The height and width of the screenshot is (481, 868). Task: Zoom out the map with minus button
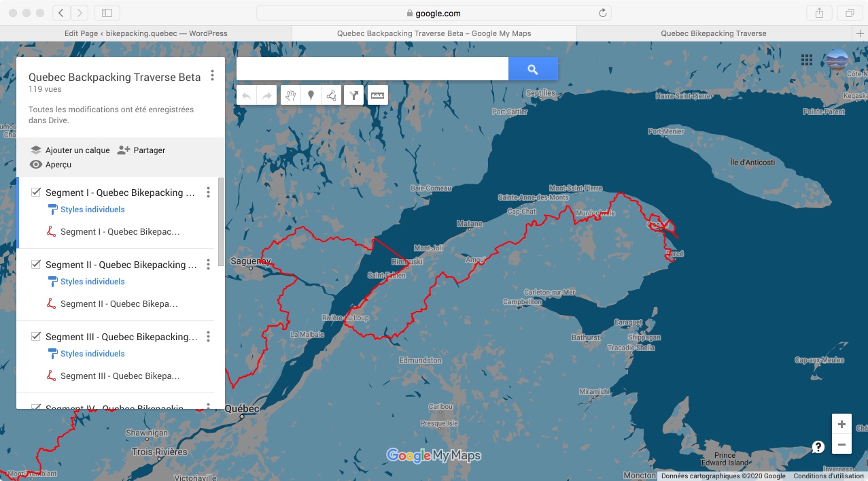tap(841, 444)
